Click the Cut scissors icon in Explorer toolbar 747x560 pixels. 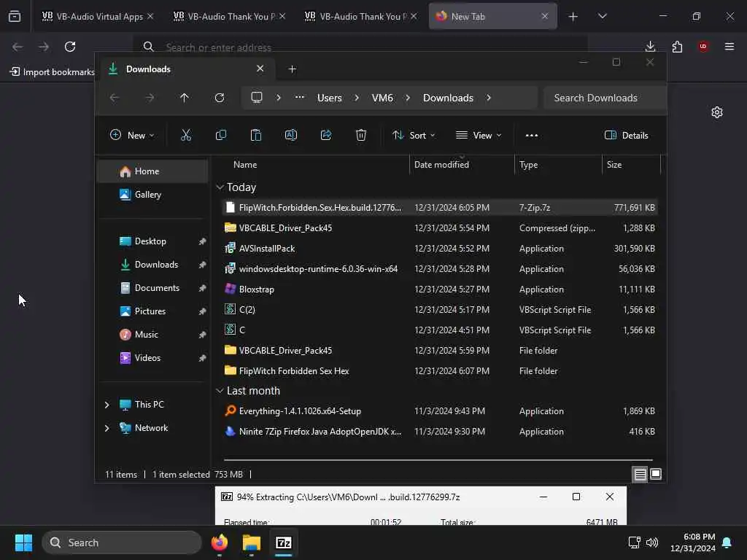coord(186,135)
